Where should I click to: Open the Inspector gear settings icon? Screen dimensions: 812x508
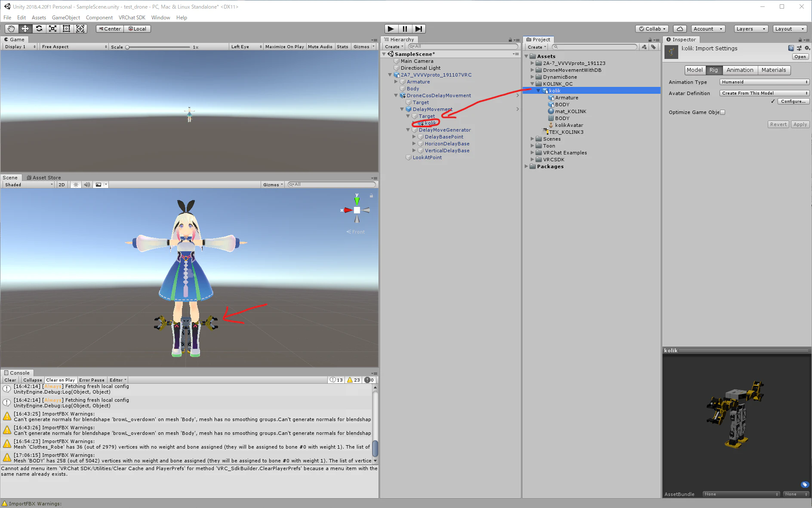807,48
